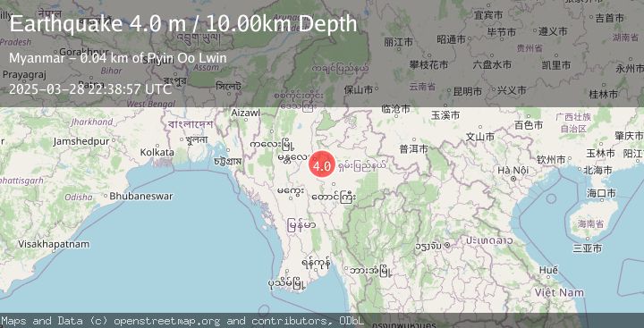The image size is (644, 328).
Task: Click the Việt Nam country label
Action: 559,292
